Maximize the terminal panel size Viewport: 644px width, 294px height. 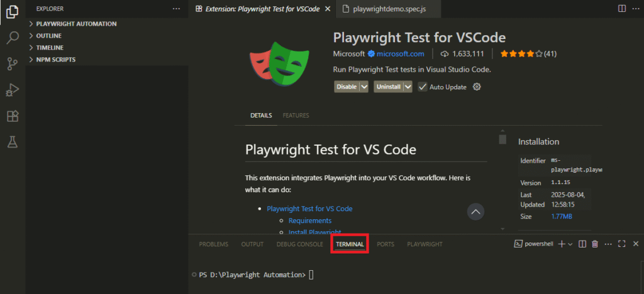[x=622, y=244]
